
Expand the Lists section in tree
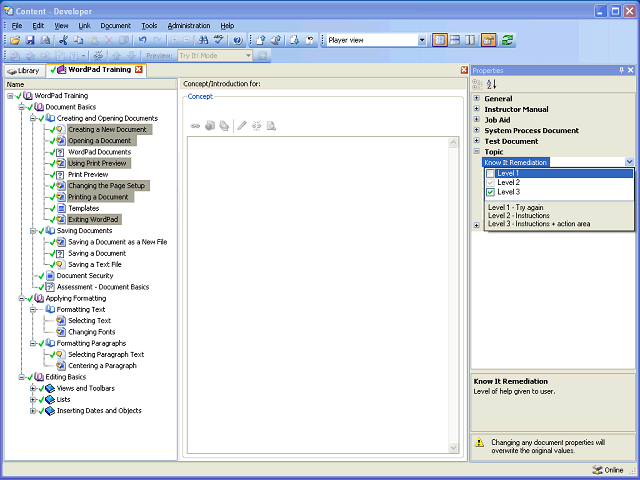pos(33,400)
